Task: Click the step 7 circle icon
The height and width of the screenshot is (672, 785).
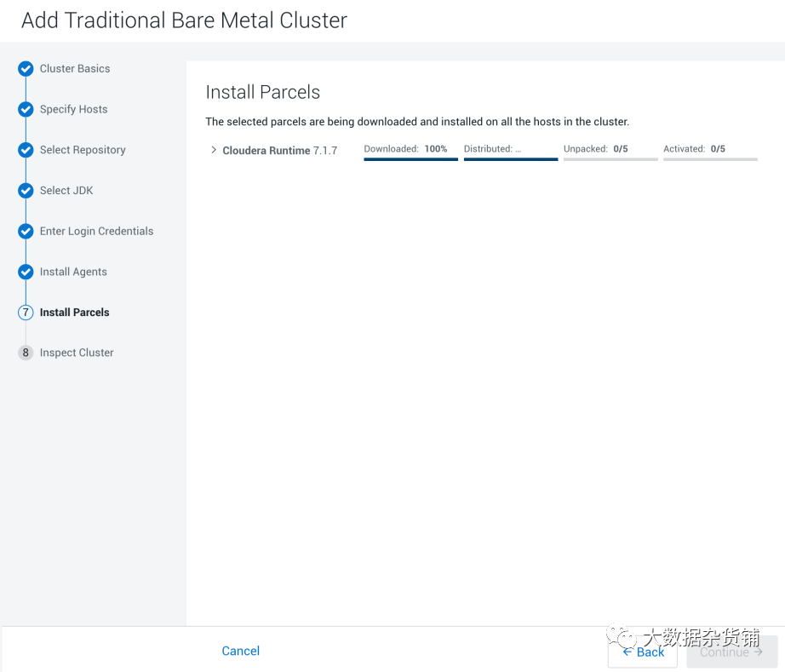Action: (x=26, y=313)
